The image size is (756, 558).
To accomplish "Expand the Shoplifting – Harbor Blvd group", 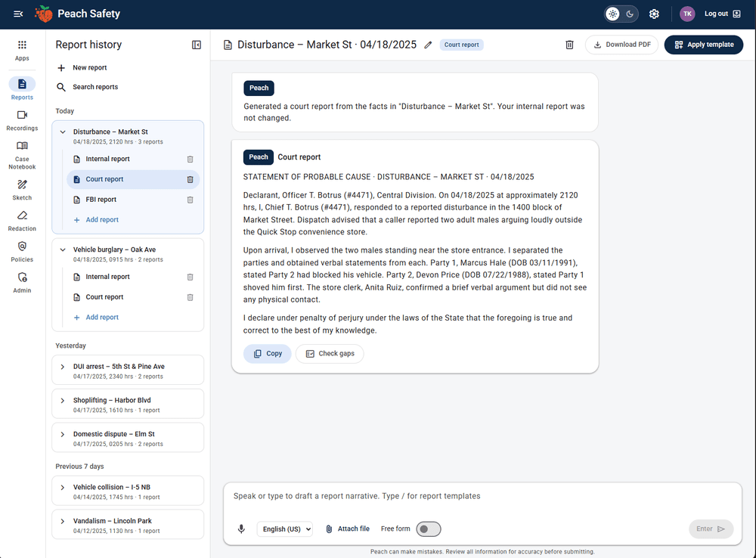I will [x=63, y=400].
